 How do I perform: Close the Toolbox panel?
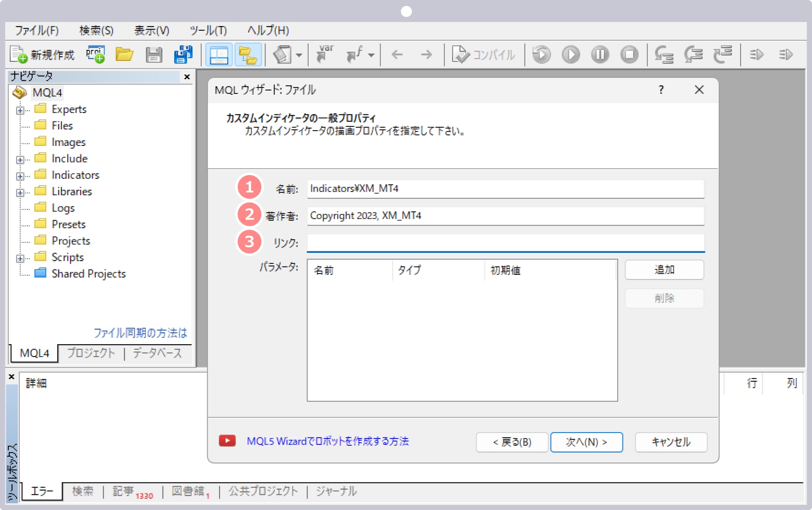pos(12,376)
